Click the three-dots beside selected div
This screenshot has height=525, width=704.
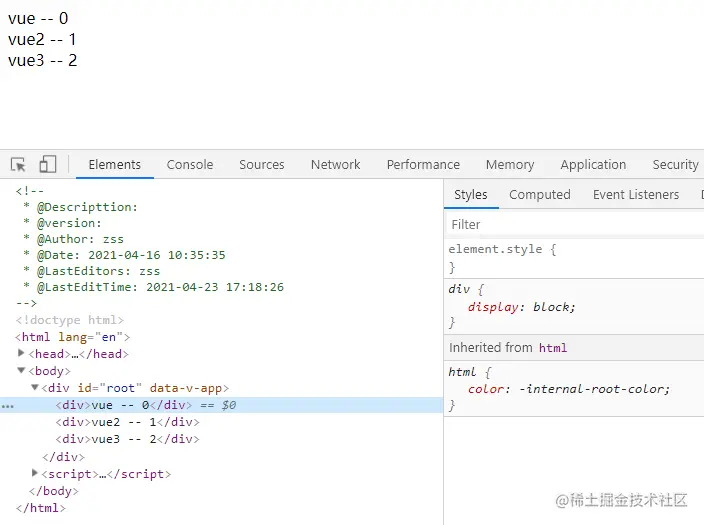[7, 406]
